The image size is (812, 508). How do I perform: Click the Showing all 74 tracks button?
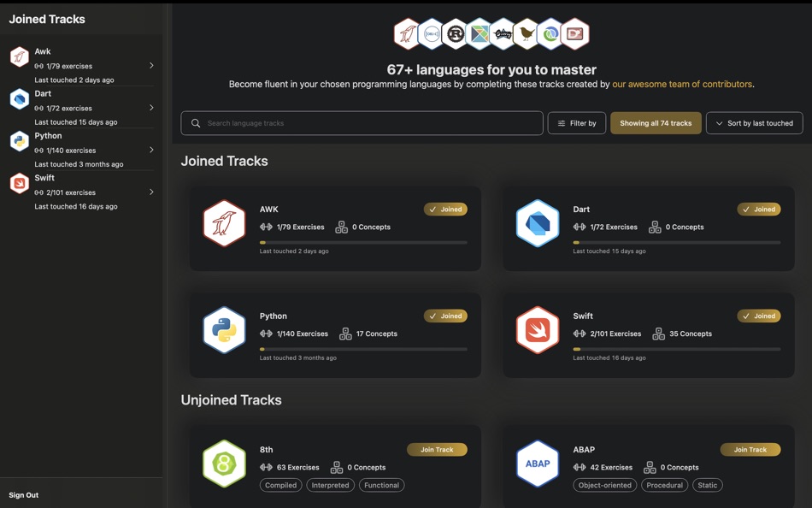pyautogui.click(x=656, y=123)
